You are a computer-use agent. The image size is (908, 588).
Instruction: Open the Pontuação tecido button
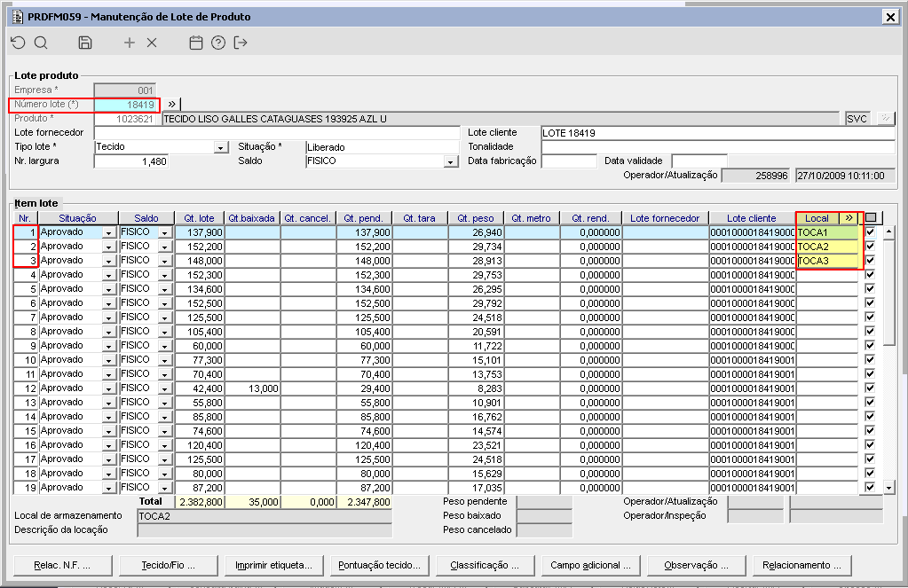pyautogui.click(x=380, y=565)
